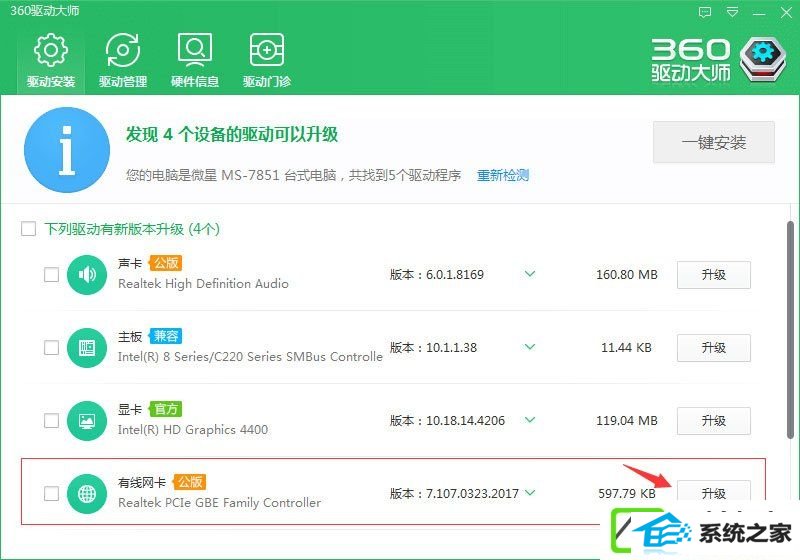The image size is (800, 560).
Task: Check the 有线网卡 Realtek PCIe checkbox
Action: tap(52, 493)
